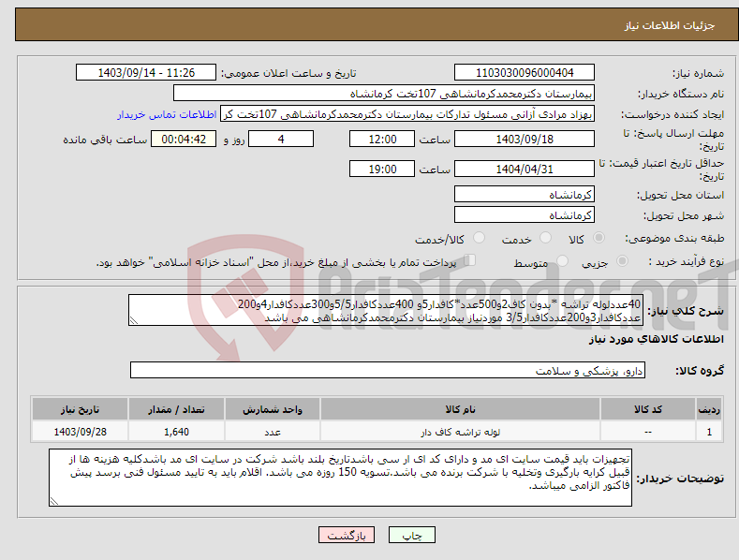Click the response deadline date 1403/09/18

525,139
